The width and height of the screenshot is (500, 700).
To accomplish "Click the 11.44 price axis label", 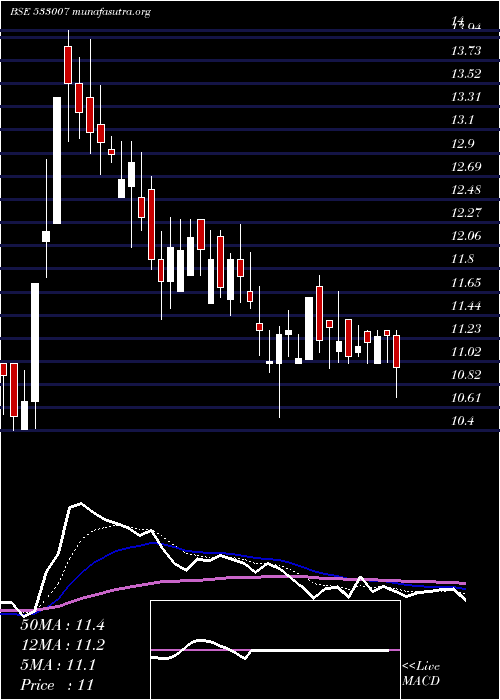I will [467, 306].
